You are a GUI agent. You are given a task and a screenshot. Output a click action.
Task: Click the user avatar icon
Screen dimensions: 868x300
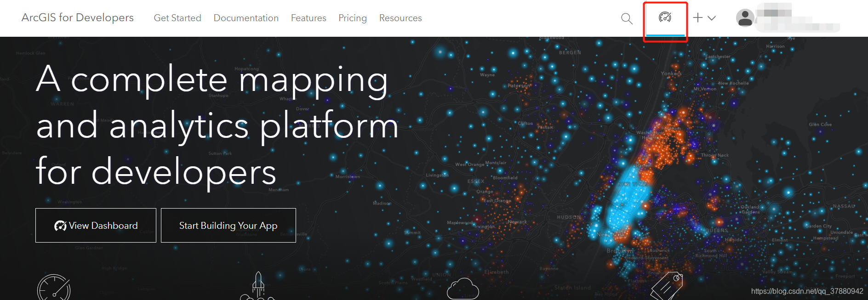pos(745,18)
